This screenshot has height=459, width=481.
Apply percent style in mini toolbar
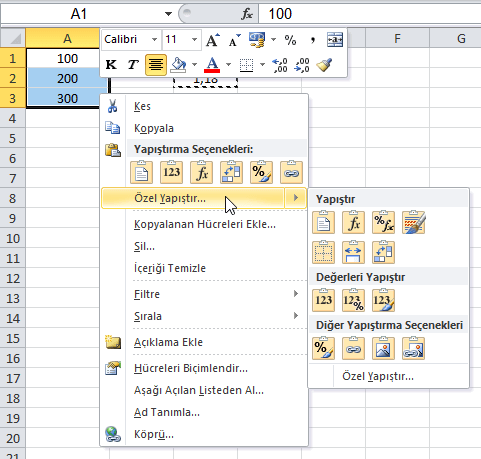(x=290, y=40)
